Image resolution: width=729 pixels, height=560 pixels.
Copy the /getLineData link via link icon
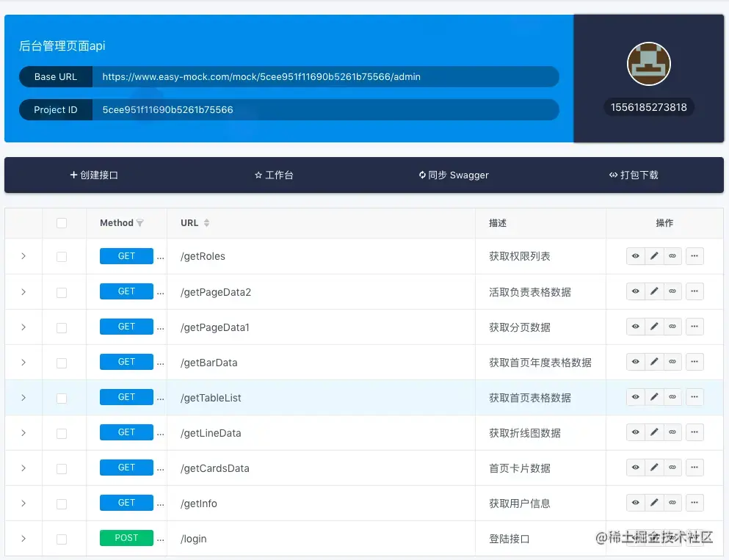[x=672, y=433]
